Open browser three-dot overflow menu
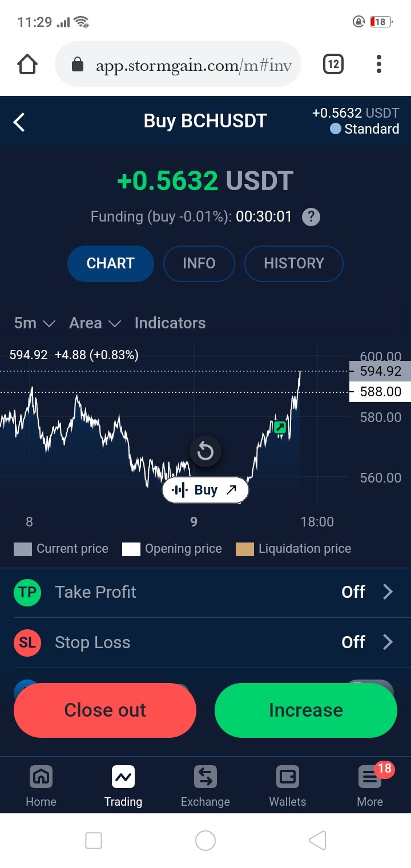Screen dimensions: 411x868 coord(379,65)
